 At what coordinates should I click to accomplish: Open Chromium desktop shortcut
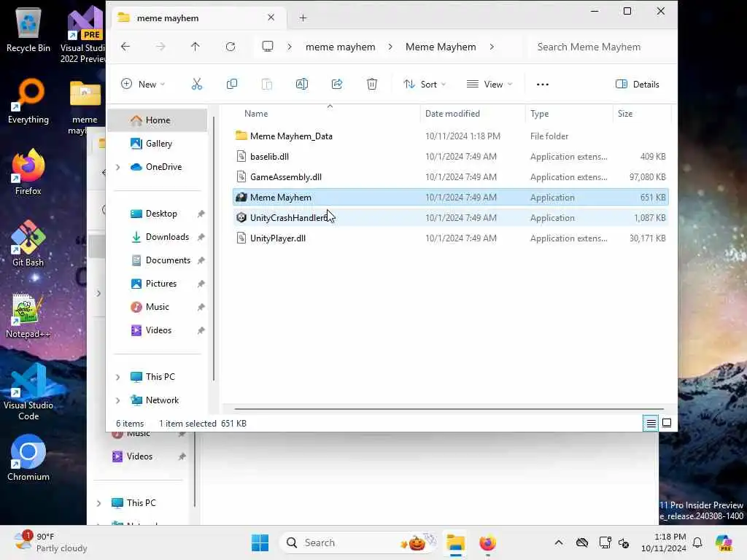point(28,458)
